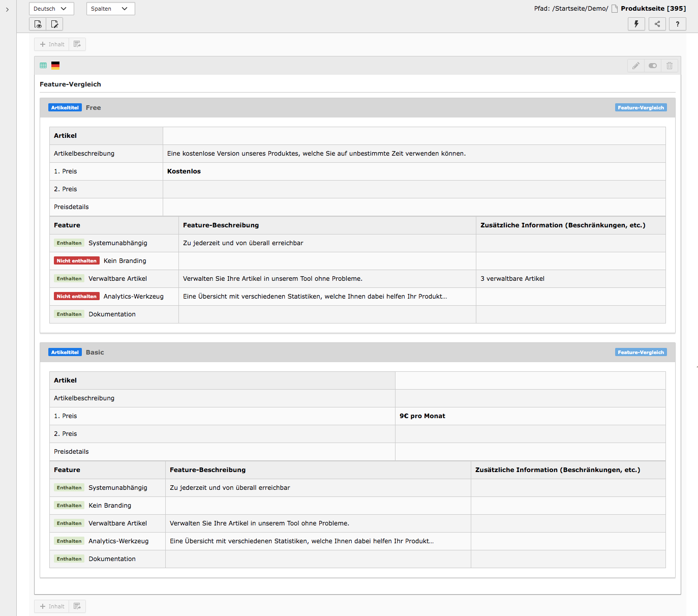Open help with the question mark button
Viewport: 698px width, 616px height.
coord(677,24)
